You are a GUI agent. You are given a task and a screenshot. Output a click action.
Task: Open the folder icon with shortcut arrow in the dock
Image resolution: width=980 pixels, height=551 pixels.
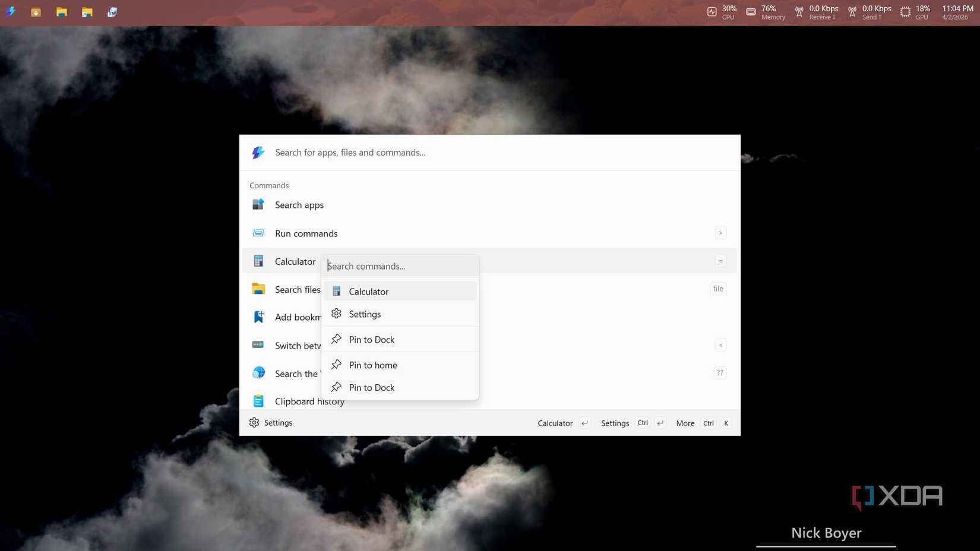tap(87, 12)
